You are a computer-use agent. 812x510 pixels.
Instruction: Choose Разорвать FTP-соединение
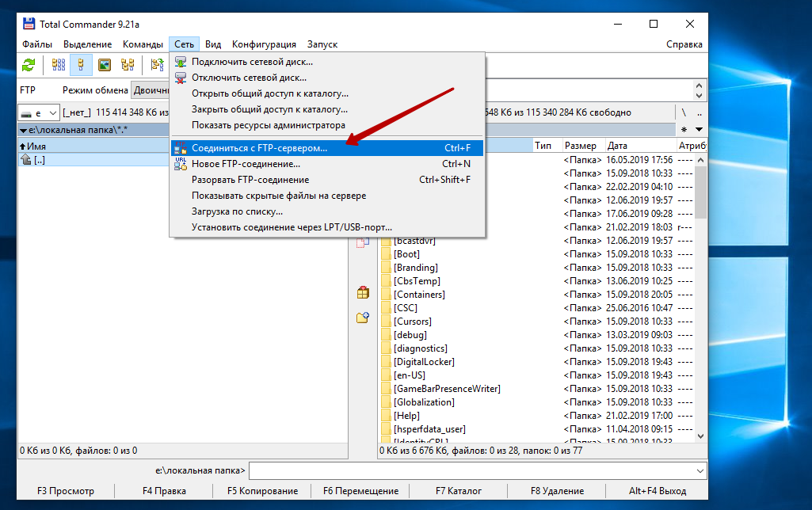tap(327, 181)
